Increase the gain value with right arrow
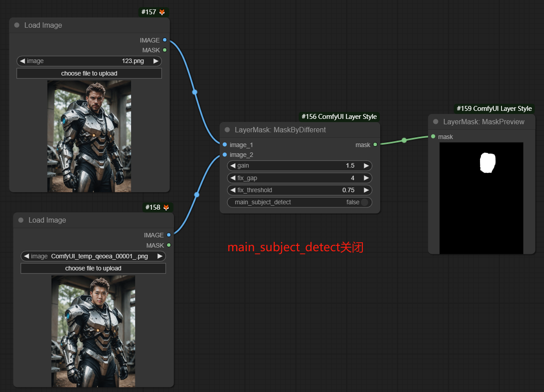Image resolution: width=544 pixels, height=392 pixels. tap(366, 166)
